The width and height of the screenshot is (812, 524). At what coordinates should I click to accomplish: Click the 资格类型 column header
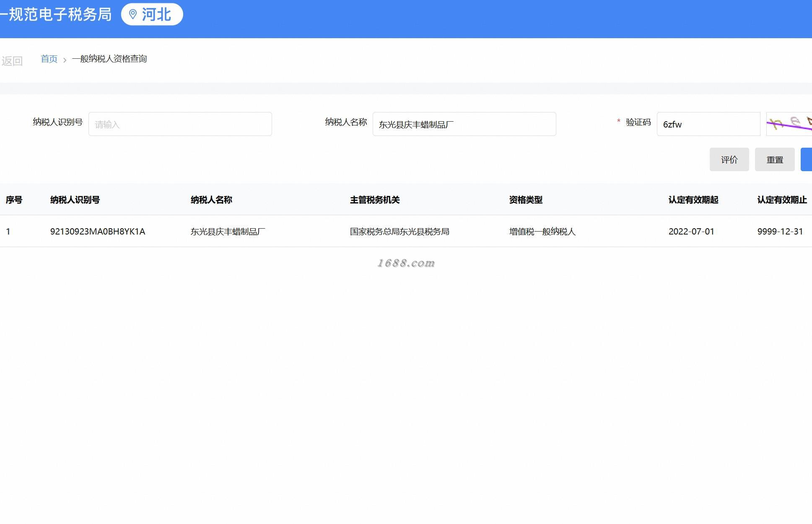[526, 200]
